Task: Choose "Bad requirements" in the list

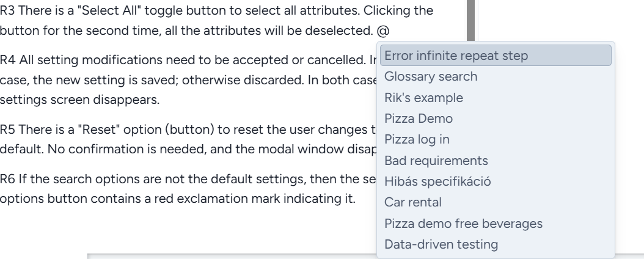Action: click(x=436, y=161)
